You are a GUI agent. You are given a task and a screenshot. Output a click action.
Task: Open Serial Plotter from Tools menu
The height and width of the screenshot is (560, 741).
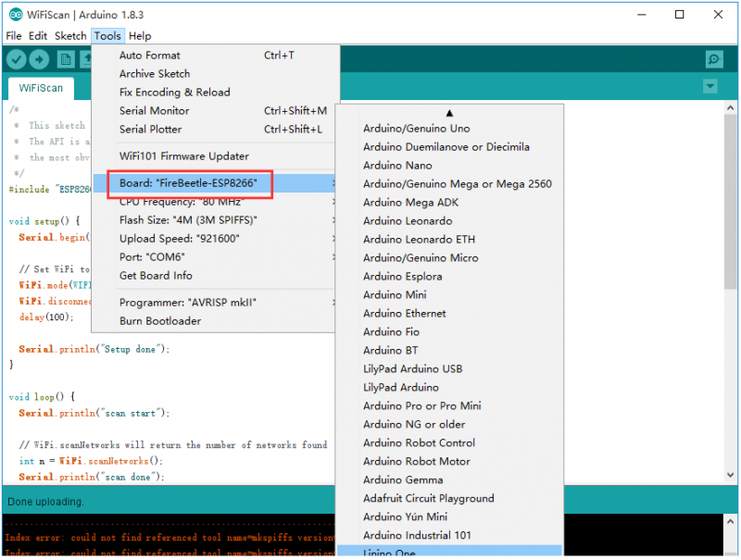pos(216,129)
